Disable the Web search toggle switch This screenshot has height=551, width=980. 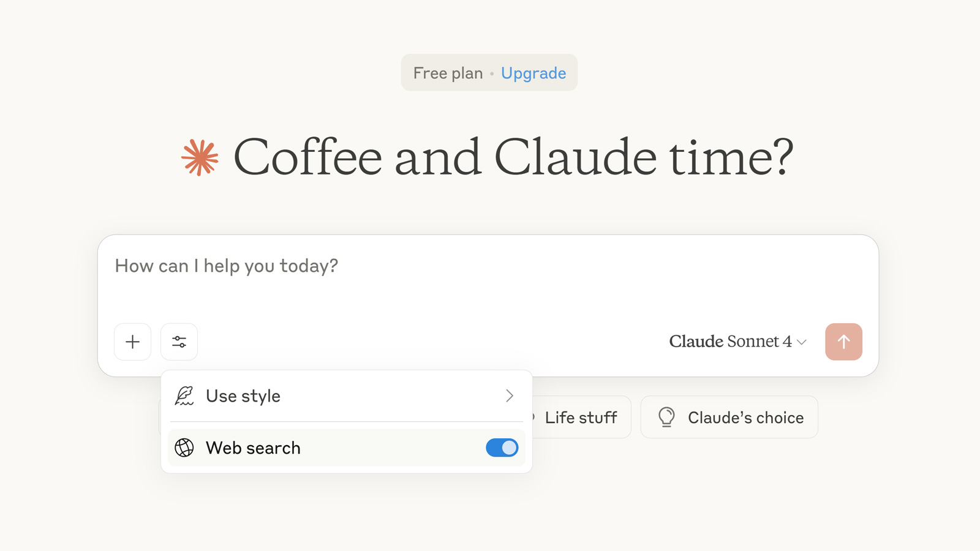(x=502, y=448)
